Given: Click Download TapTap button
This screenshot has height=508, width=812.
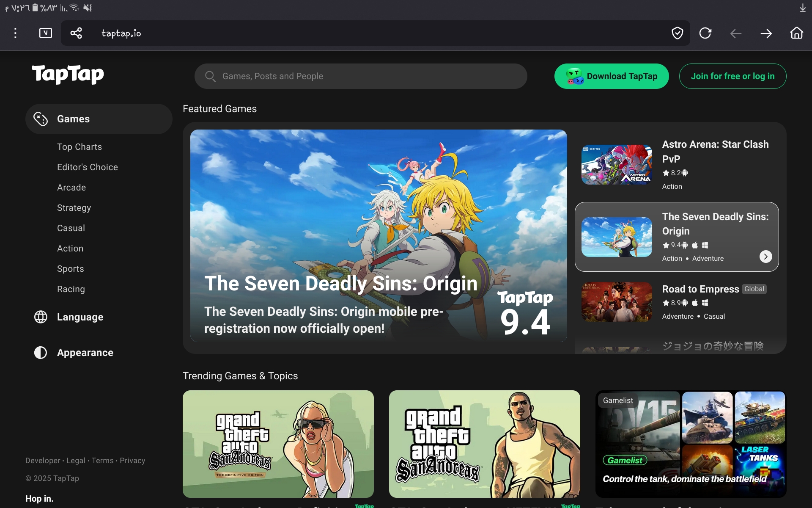Looking at the screenshot, I should [612, 76].
